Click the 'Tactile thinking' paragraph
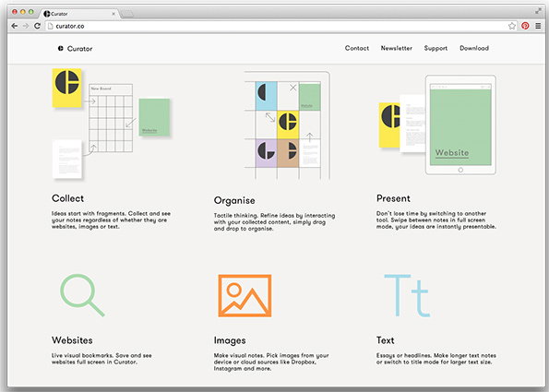The height and width of the screenshot is (392, 549). (274, 222)
